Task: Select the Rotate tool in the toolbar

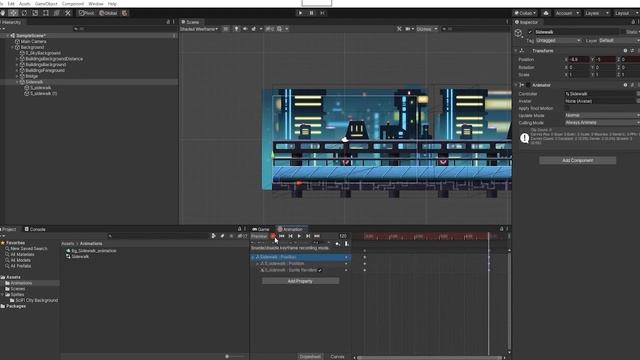Action: (x=24, y=13)
